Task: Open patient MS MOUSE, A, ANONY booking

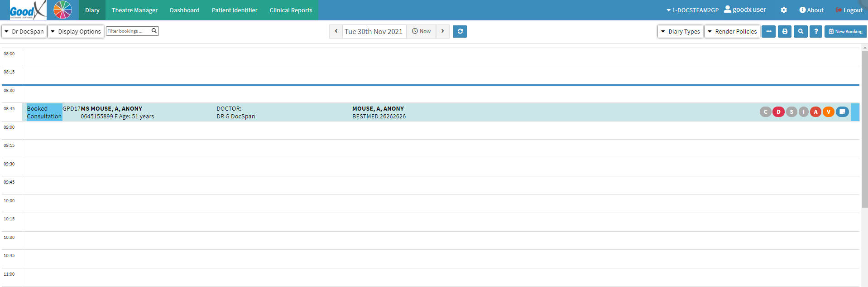Action: point(112,109)
